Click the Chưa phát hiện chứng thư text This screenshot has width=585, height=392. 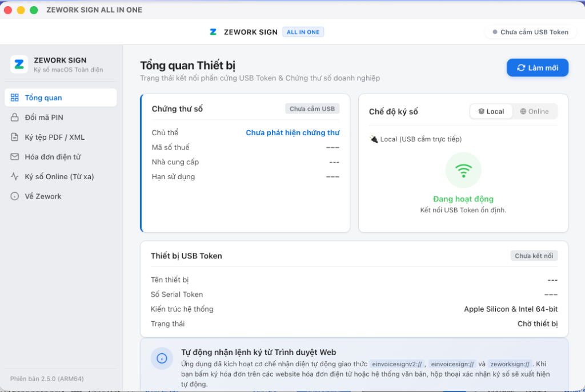pyautogui.click(x=292, y=132)
